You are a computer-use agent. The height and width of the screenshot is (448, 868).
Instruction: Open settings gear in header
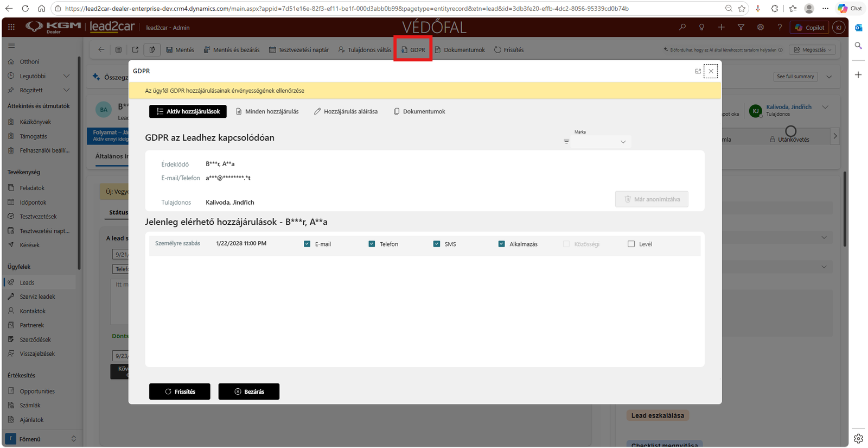(x=760, y=27)
